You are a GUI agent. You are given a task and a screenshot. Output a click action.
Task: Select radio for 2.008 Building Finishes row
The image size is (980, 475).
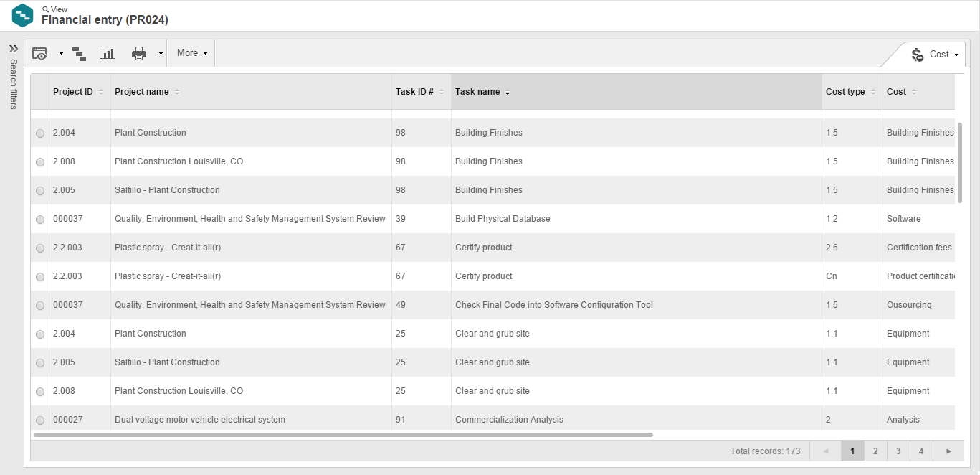click(40, 162)
